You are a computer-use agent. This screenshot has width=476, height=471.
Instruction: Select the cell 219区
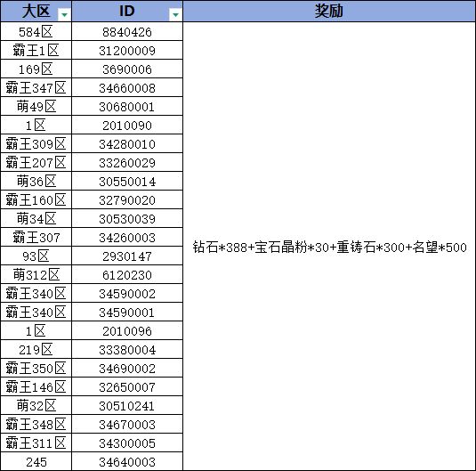pyautogui.click(x=36, y=349)
